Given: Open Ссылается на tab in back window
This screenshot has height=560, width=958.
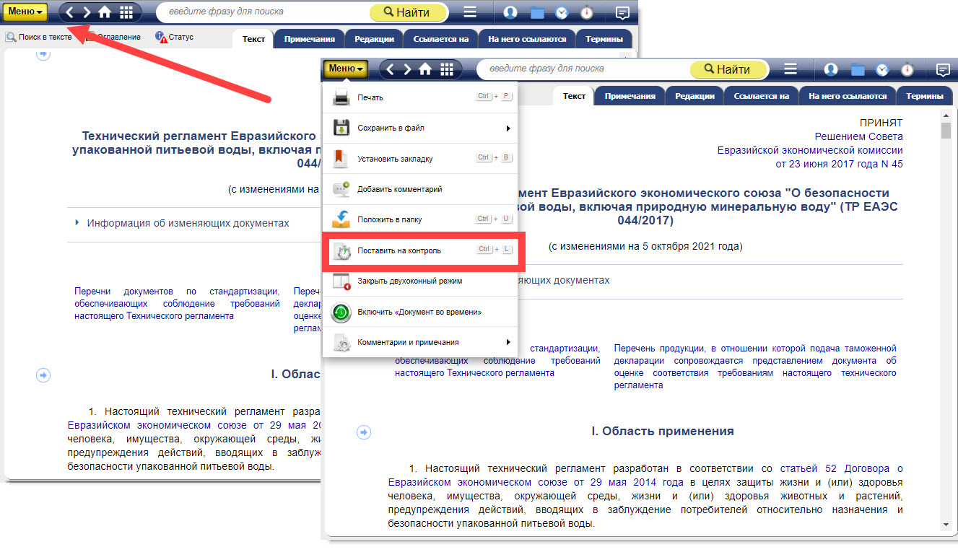Looking at the screenshot, I should coord(440,38).
